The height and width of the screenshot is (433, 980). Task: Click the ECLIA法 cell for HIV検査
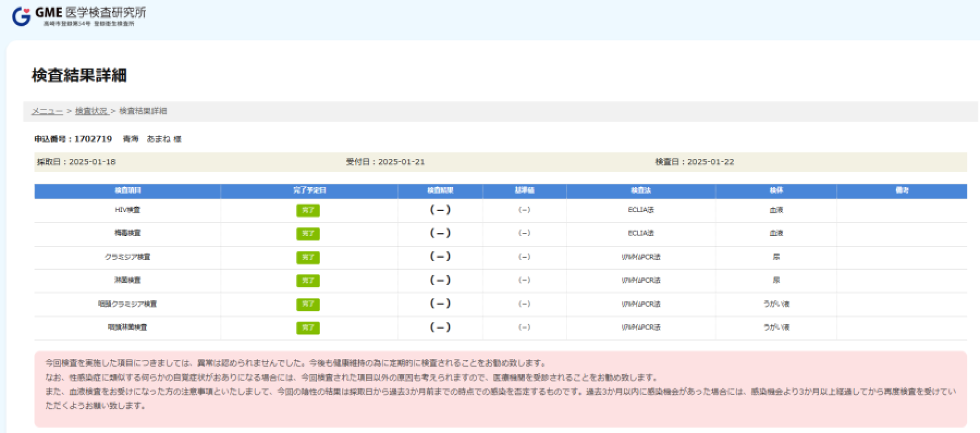click(641, 210)
